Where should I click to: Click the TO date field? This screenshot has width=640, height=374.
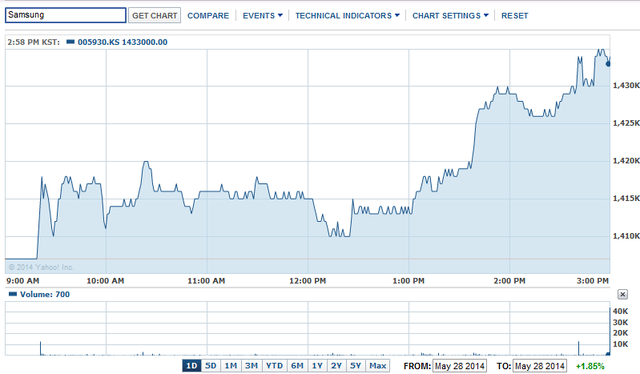click(x=540, y=366)
